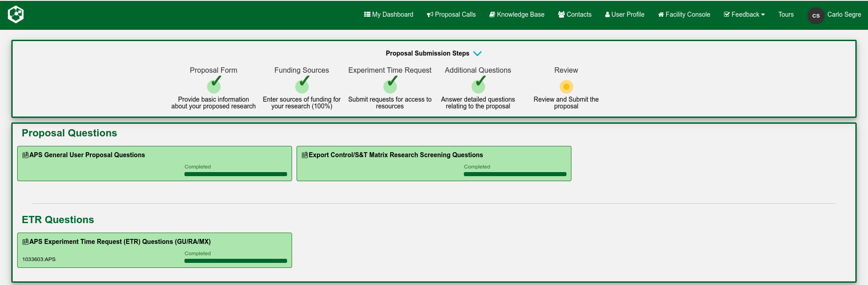This screenshot has width=868, height=285.
Task: Open the Feedback dropdown menu
Action: (x=744, y=14)
